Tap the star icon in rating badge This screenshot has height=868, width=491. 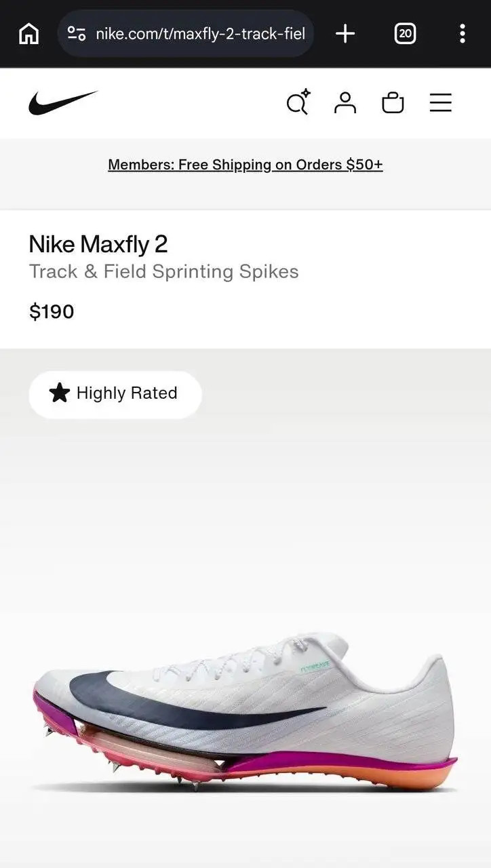tap(60, 393)
